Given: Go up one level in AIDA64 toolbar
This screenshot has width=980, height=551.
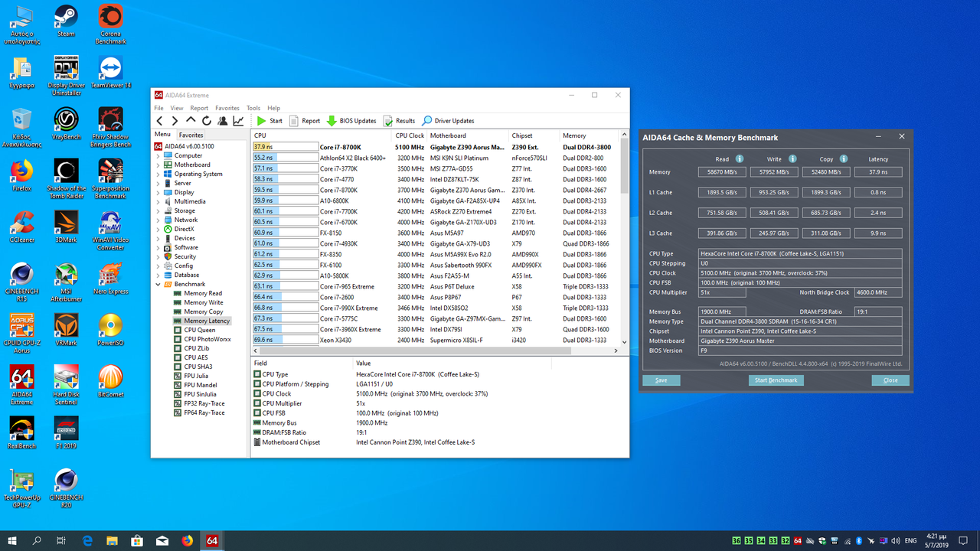Looking at the screenshot, I should pos(191,120).
